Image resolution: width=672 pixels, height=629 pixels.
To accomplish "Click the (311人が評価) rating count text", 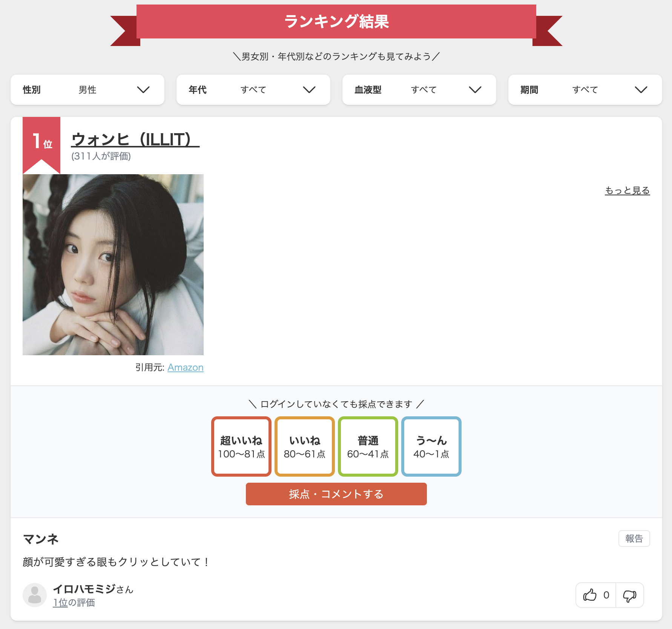I will [x=101, y=156].
